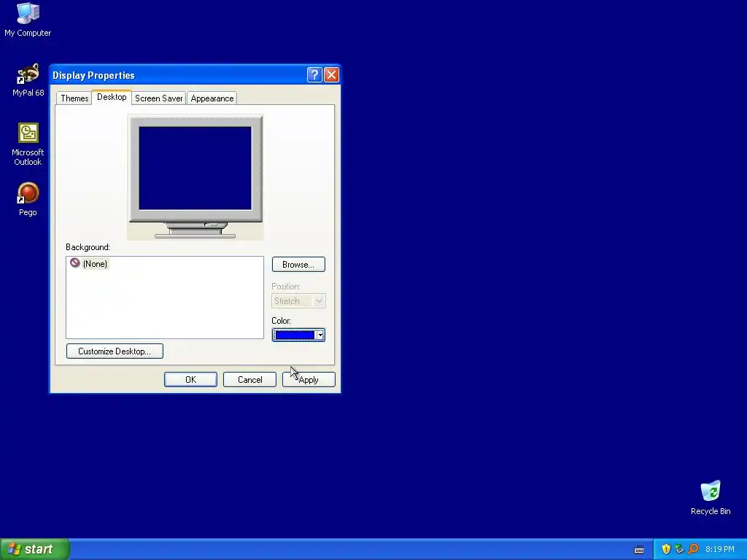Screen dimensions: 747x560
Task: Select the (None) background entry
Action: (x=89, y=263)
